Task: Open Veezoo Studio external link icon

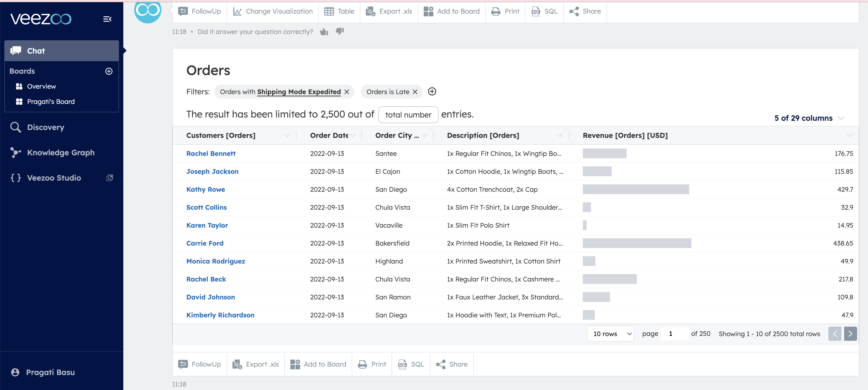Action: point(109,178)
